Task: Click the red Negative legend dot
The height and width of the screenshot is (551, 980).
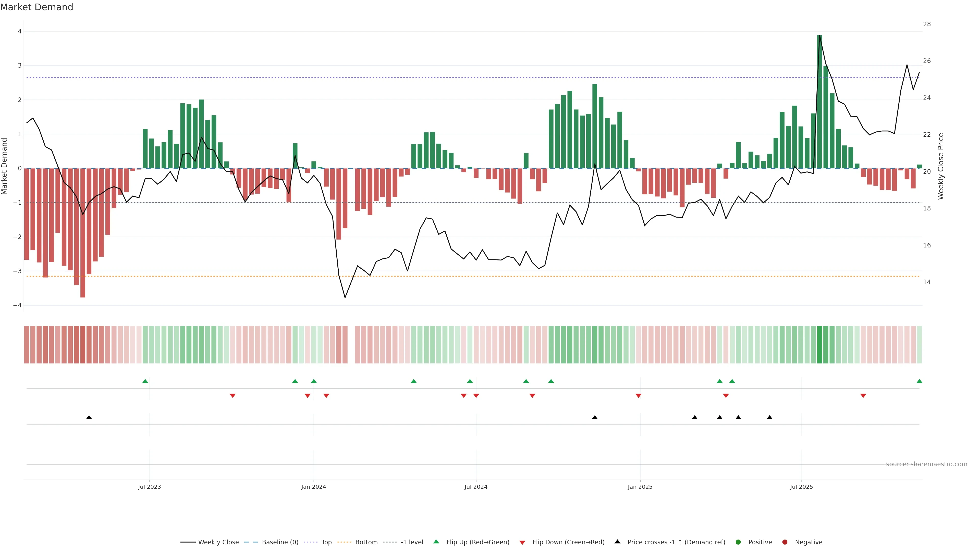Action: 785,542
